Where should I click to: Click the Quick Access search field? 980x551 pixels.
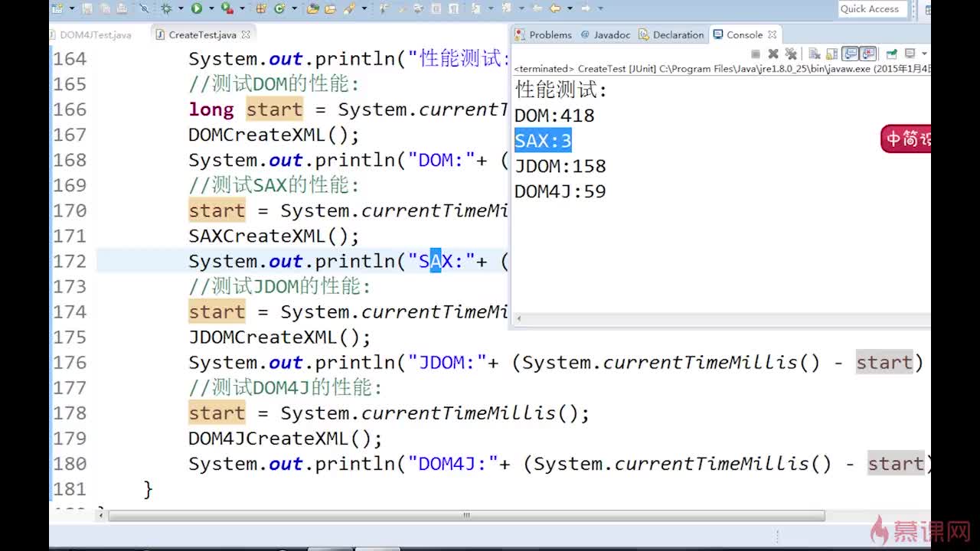pyautogui.click(x=872, y=9)
